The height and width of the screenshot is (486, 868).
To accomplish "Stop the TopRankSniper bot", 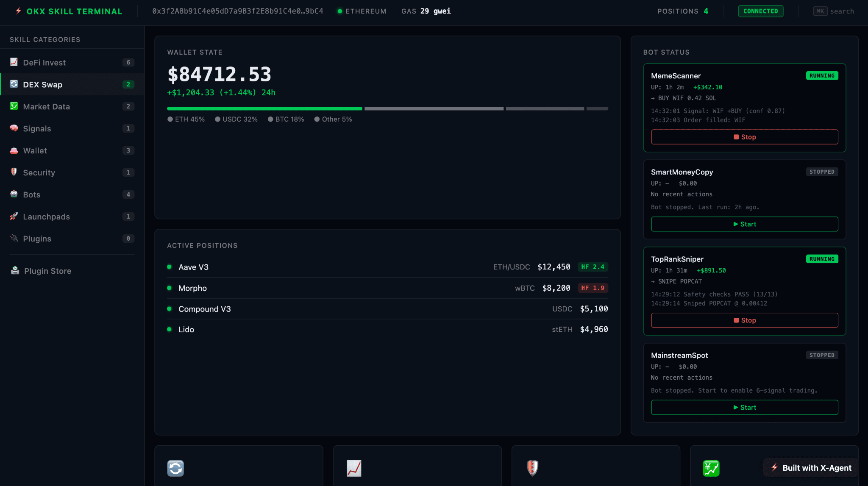I will click(744, 320).
